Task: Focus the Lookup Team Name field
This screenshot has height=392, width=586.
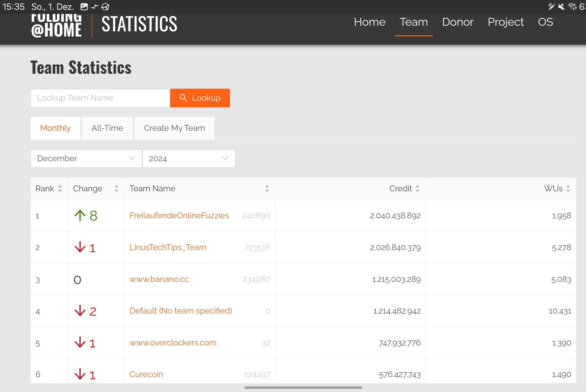Action: [x=100, y=98]
